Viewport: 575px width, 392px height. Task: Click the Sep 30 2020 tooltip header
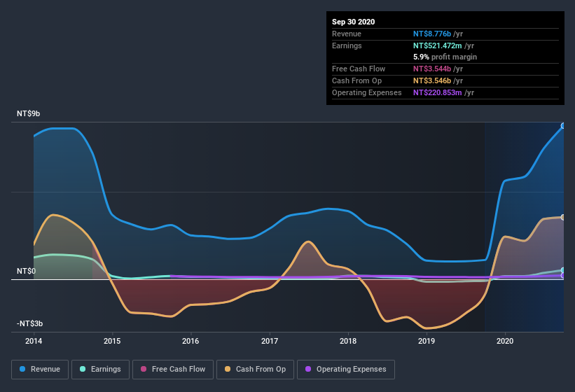pos(354,22)
